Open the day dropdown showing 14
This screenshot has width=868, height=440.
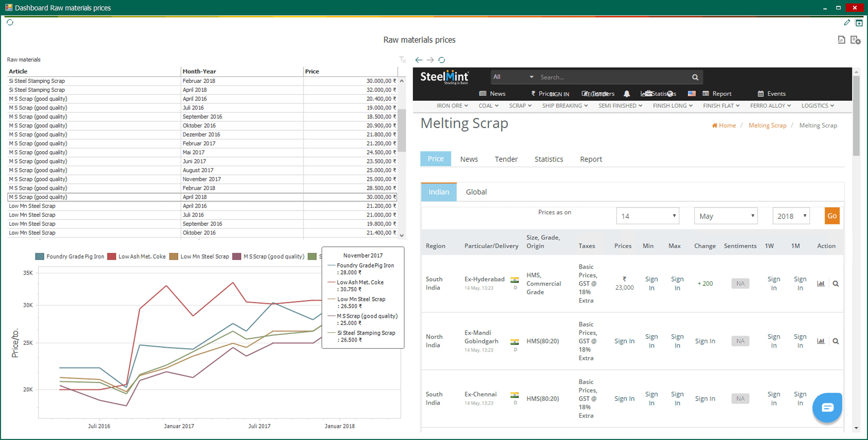[x=647, y=216]
